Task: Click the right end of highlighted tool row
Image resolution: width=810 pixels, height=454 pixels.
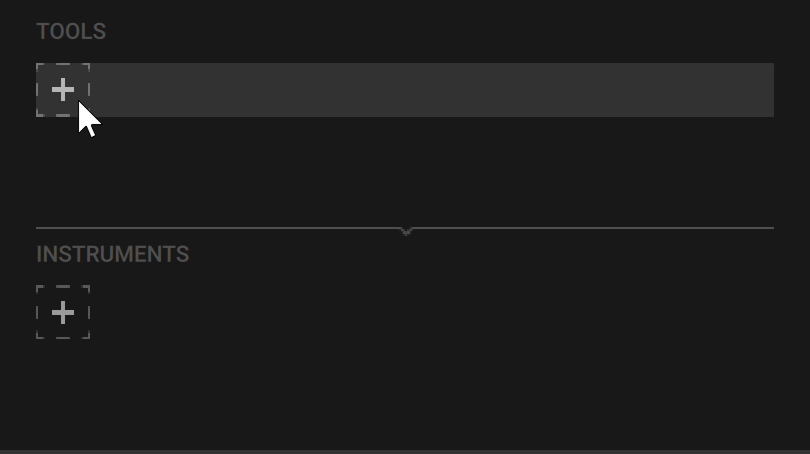Action: (750, 90)
